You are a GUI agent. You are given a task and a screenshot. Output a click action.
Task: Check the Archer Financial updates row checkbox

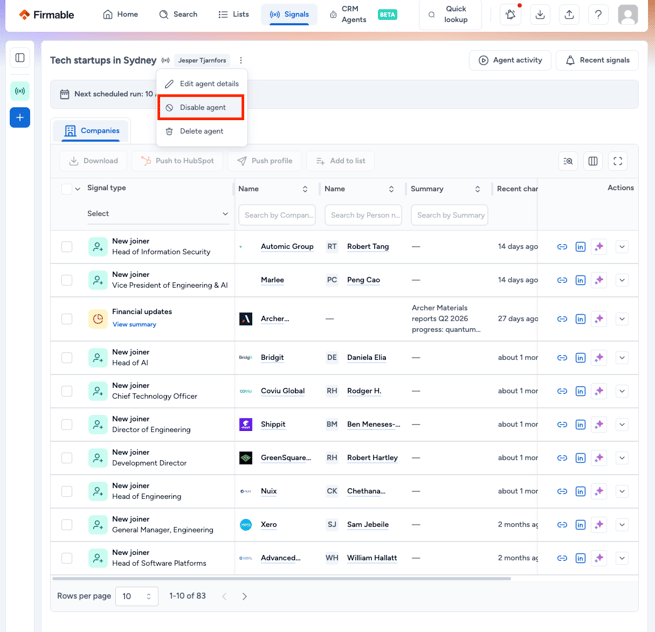(67, 319)
